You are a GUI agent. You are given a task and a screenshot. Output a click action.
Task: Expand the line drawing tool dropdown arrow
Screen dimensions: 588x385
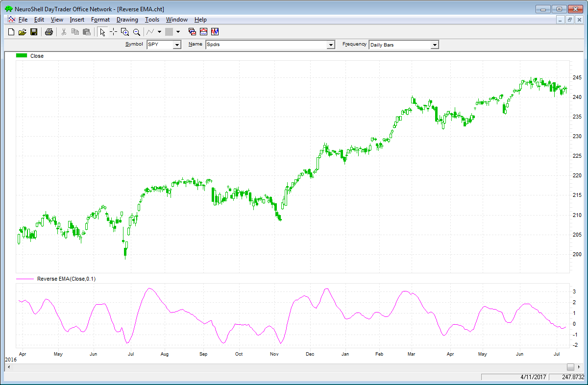coord(160,32)
